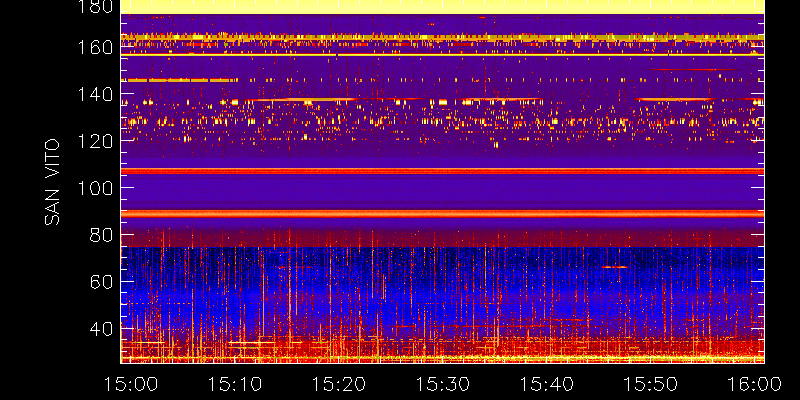Click the 15:00 time axis label
Screen dimensions: 800x400
click(x=131, y=384)
